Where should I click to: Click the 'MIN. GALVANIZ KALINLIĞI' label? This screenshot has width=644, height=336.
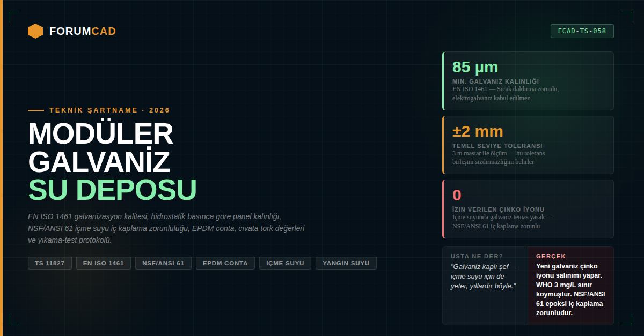pos(495,81)
